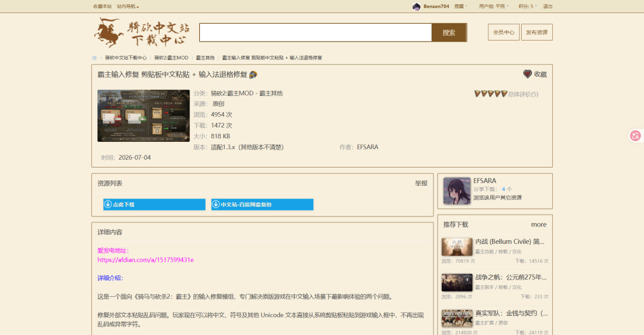This screenshot has width=644, height=335.
Task: Click the more link in 推荐下载
Action: click(x=538, y=225)
